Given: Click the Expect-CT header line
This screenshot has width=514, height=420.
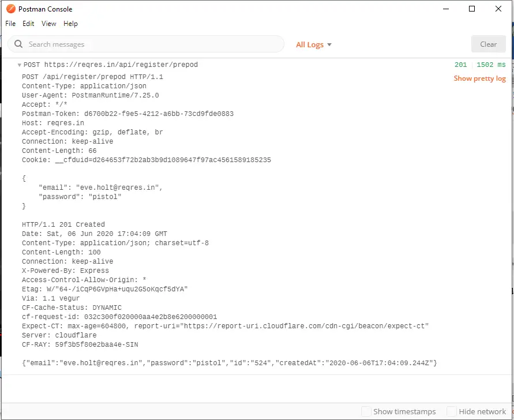Looking at the screenshot, I should click(x=225, y=326).
